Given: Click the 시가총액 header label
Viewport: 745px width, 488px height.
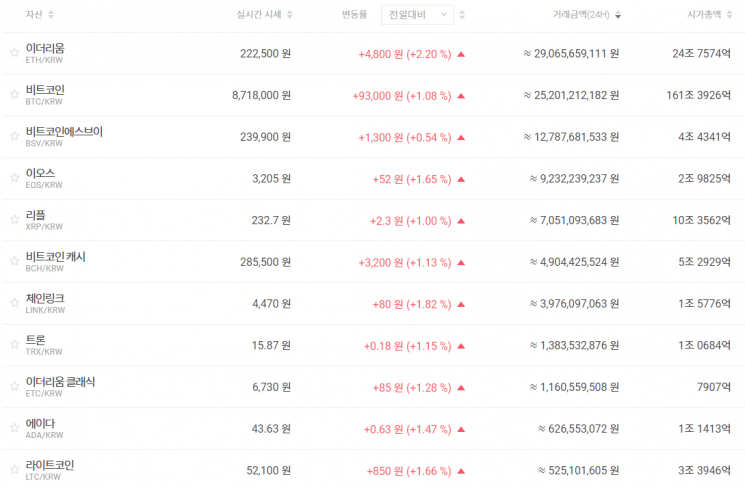Looking at the screenshot, I should [x=704, y=15].
